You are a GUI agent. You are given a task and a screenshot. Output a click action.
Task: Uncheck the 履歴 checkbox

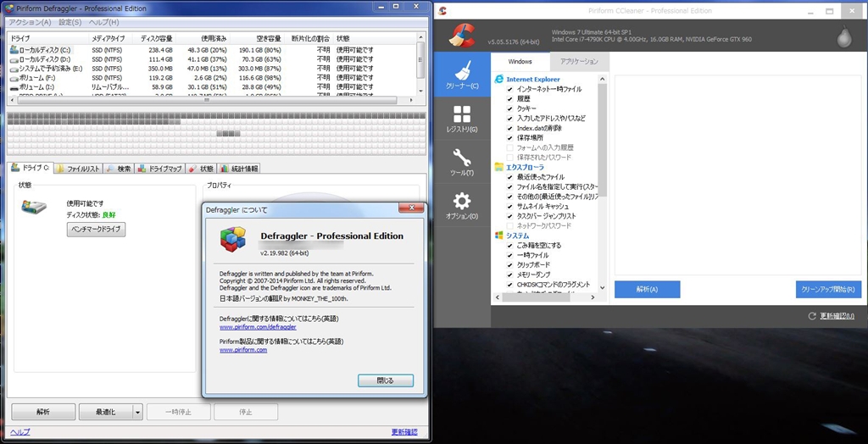(509, 98)
